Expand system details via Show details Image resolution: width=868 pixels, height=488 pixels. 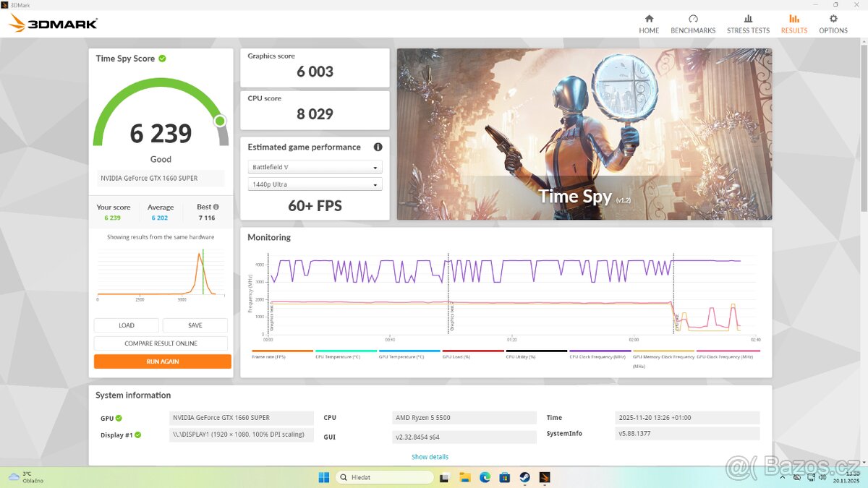pos(430,456)
